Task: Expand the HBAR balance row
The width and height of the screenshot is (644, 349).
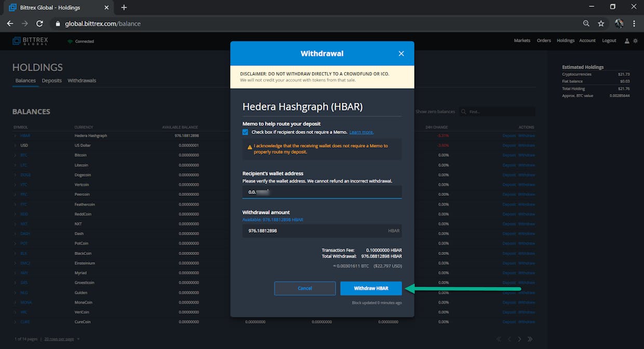Action: tap(15, 136)
